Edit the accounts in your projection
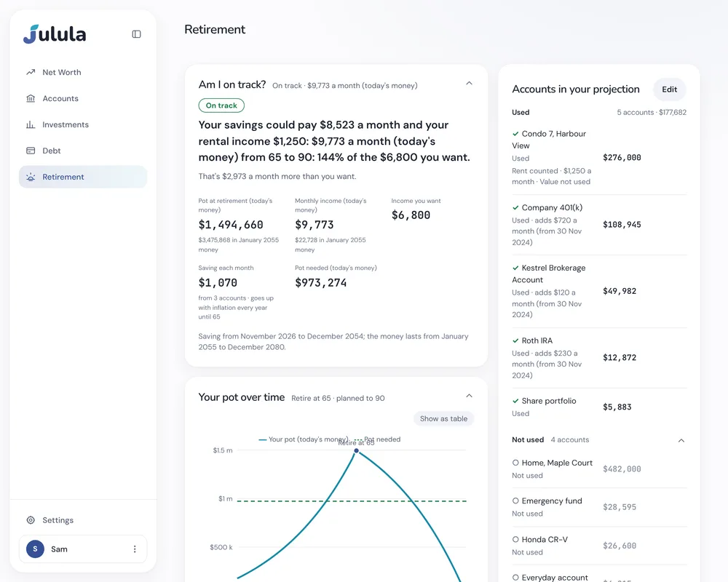 (670, 89)
